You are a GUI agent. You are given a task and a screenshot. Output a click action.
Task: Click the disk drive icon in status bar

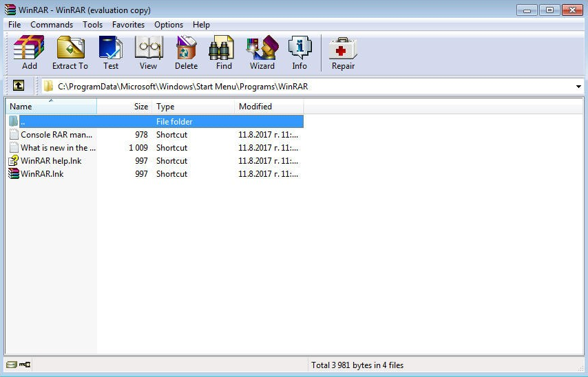(x=11, y=364)
